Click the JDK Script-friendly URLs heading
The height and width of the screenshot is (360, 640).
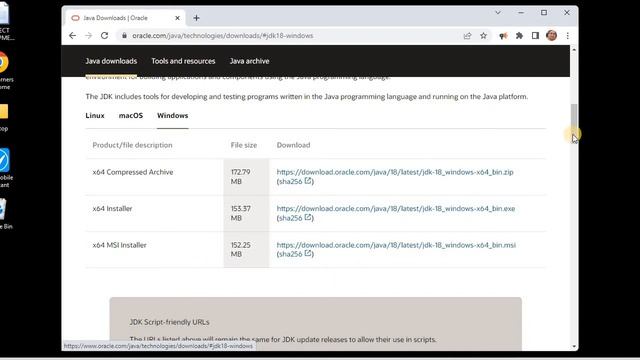point(169,322)
